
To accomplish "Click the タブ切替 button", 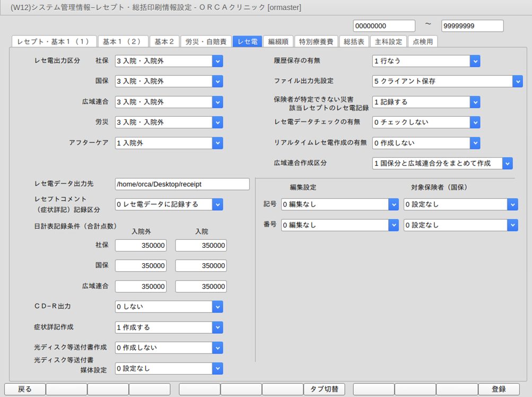I will tap(324, 389).
